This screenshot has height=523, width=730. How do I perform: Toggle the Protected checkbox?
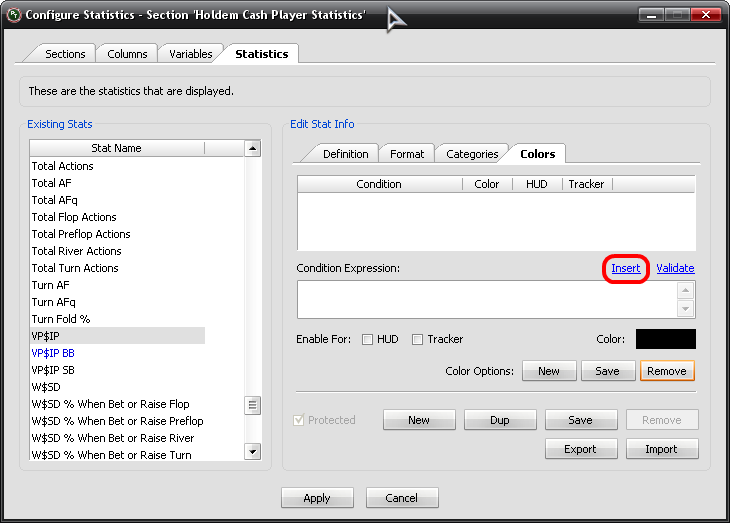pos(300,420)
